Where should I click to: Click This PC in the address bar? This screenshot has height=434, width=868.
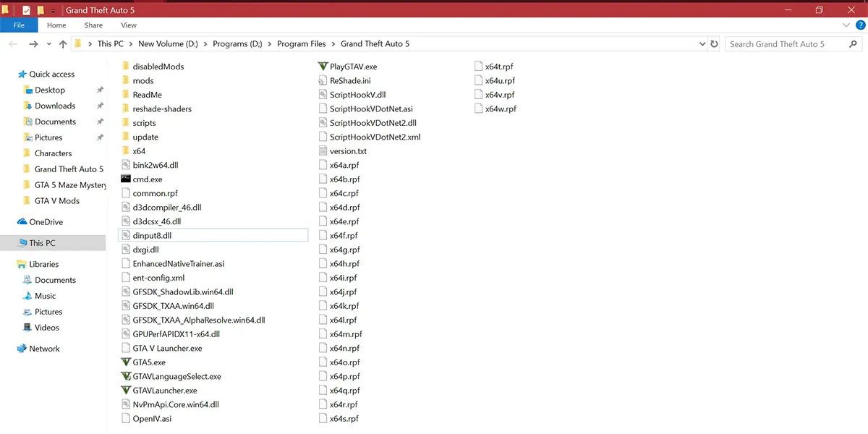(x=110, y=44)
